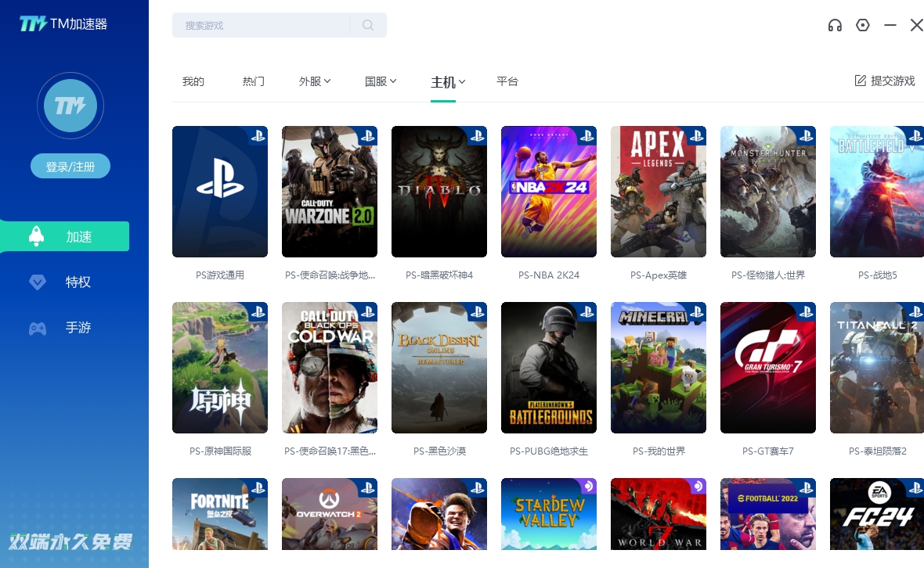Open the Black Desert Online cover
The width and height of the screenshot is (924, 568).
pos(439,368)
